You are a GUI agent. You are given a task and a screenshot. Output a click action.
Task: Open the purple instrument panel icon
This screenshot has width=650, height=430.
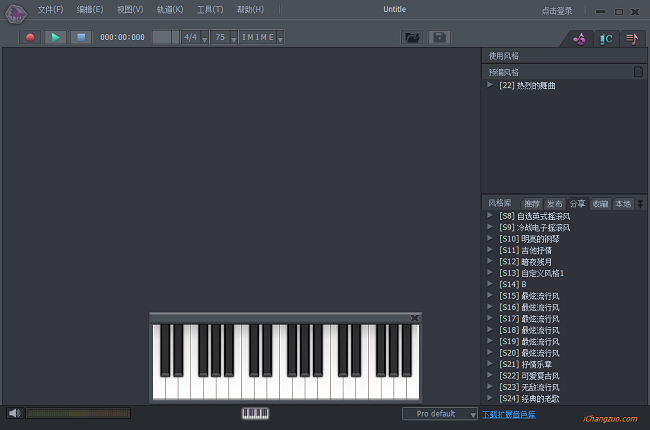tap(578, 38)
